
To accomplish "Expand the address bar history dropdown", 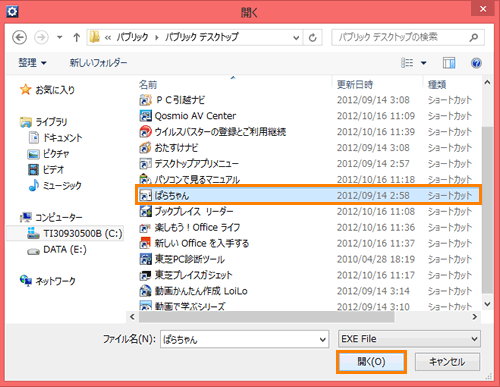I will (x=296, y=38).
